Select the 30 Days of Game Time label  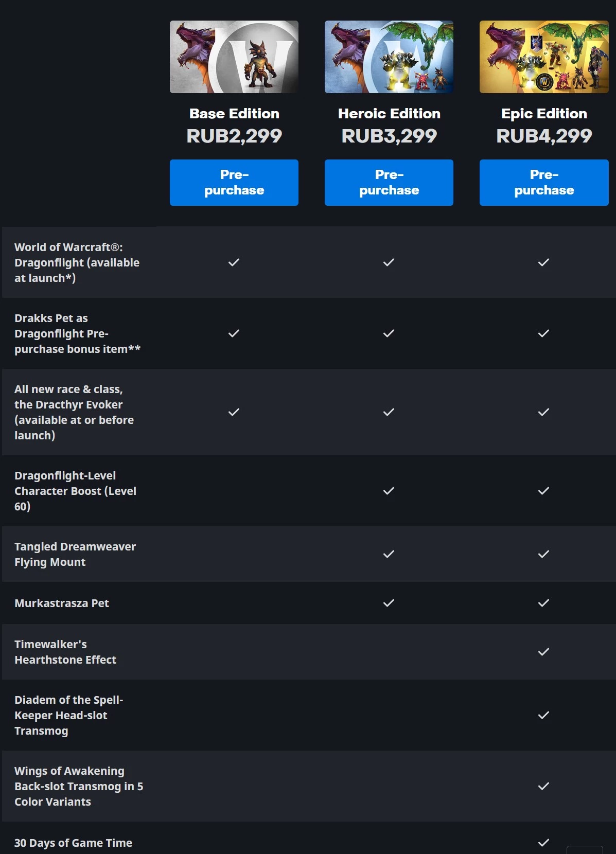73,843
